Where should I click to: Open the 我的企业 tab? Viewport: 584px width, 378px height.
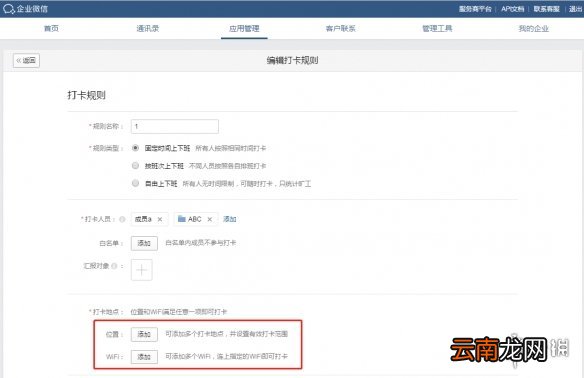click(x=534, y=28)
